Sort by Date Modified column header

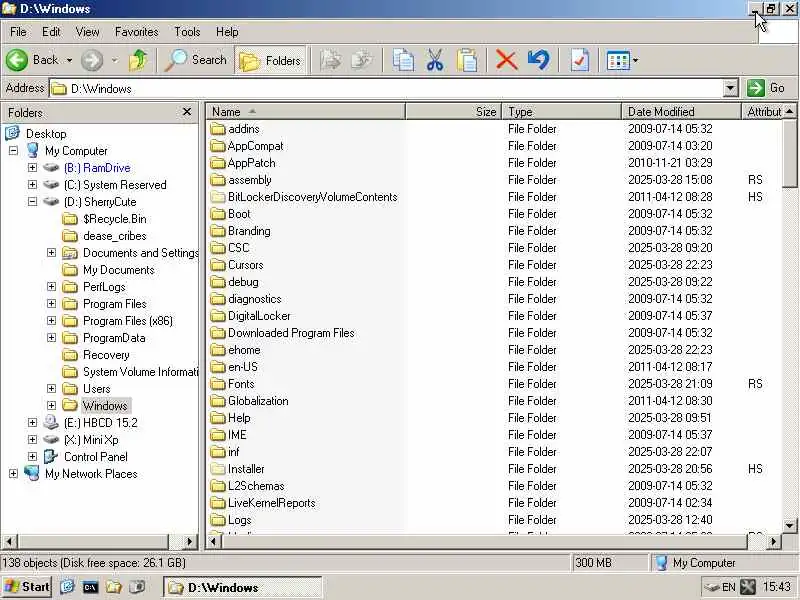point(681,112)
